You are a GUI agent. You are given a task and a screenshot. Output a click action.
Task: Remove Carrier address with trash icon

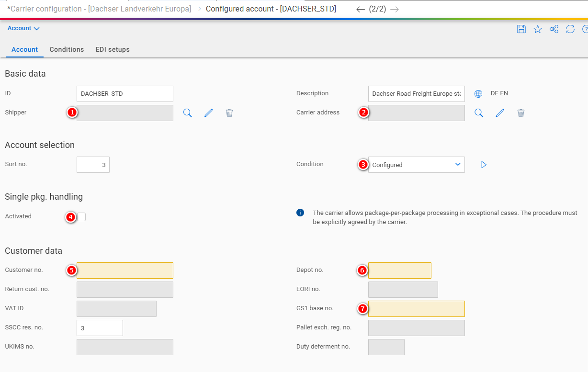point(521,113)
